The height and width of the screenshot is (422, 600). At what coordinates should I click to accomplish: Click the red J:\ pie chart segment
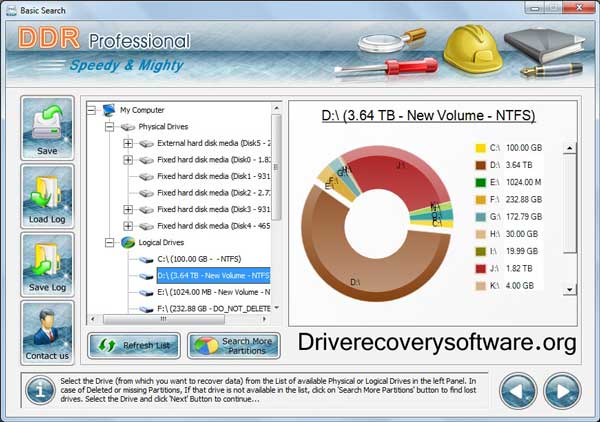(398, 178)
